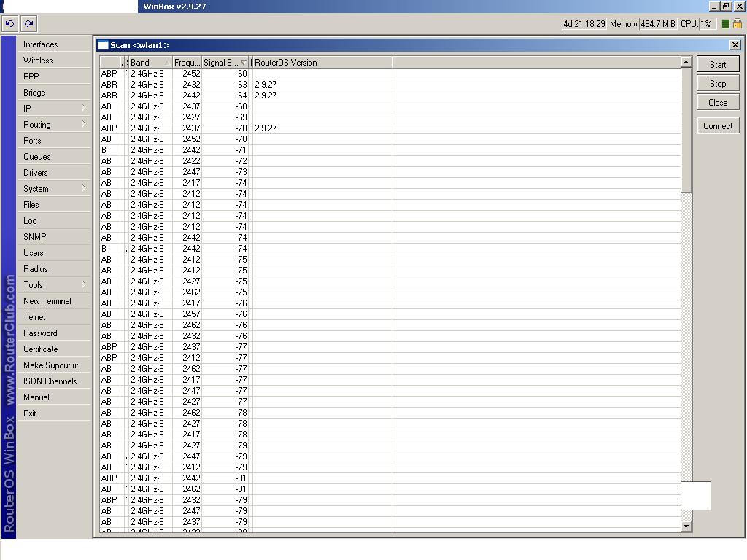Screen dimensions: 747x560
Task: Open the Telnet menu item
Action: pos(54,316)
